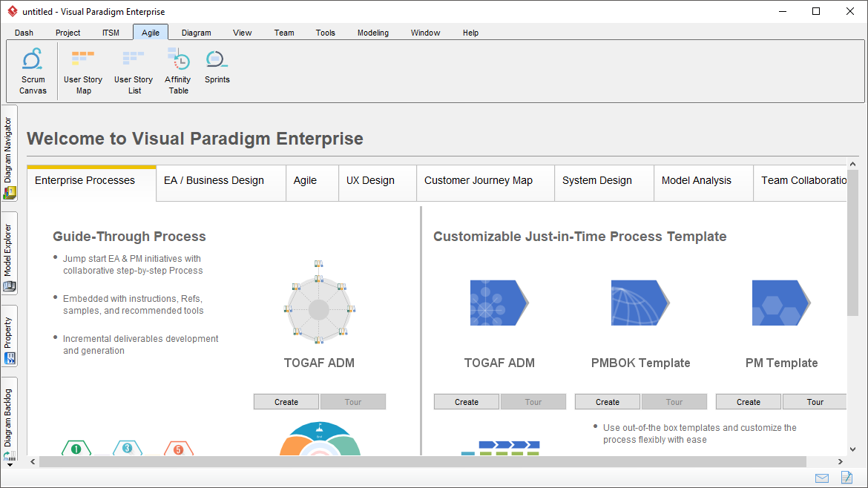The width and height of the screenshot is (868, 488).
Task: Click Tour under PMBOK Template
Action: 674,402
